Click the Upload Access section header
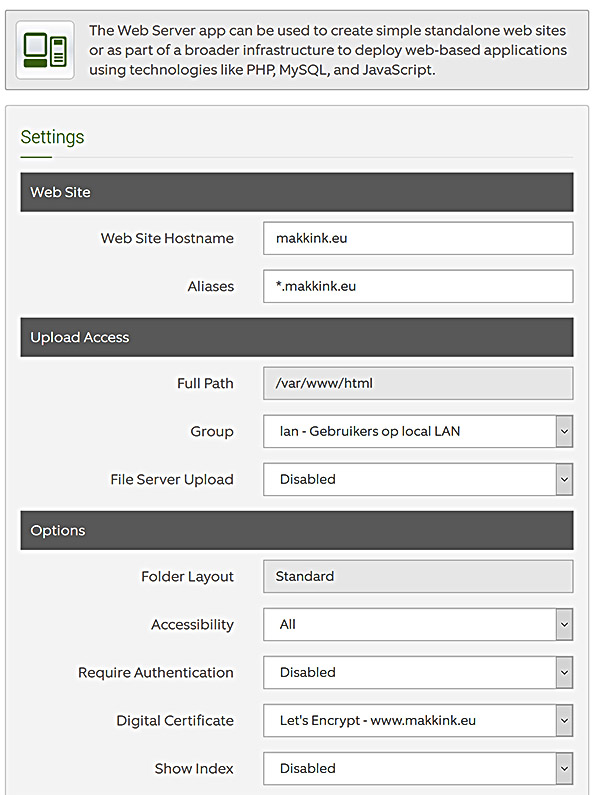Viewport: 600px width, 795px height. point(297,337)
